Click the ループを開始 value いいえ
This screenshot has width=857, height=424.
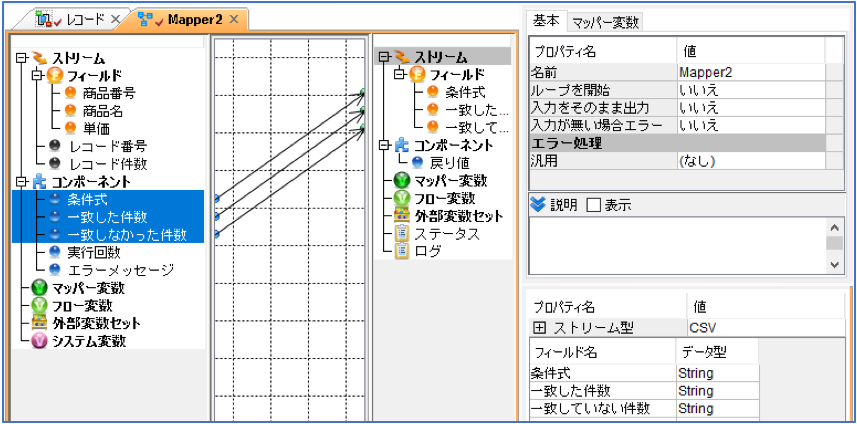tap(751, 90)
